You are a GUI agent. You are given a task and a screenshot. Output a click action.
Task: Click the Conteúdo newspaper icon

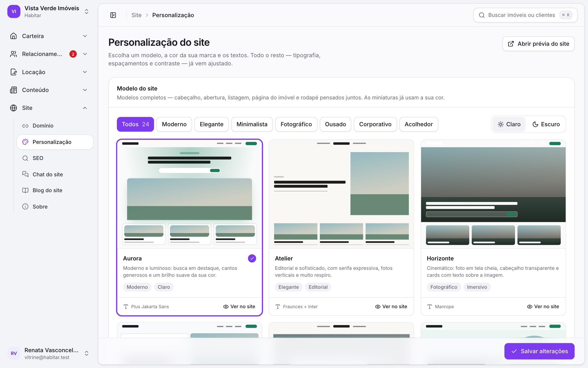(x=14, y=90)
